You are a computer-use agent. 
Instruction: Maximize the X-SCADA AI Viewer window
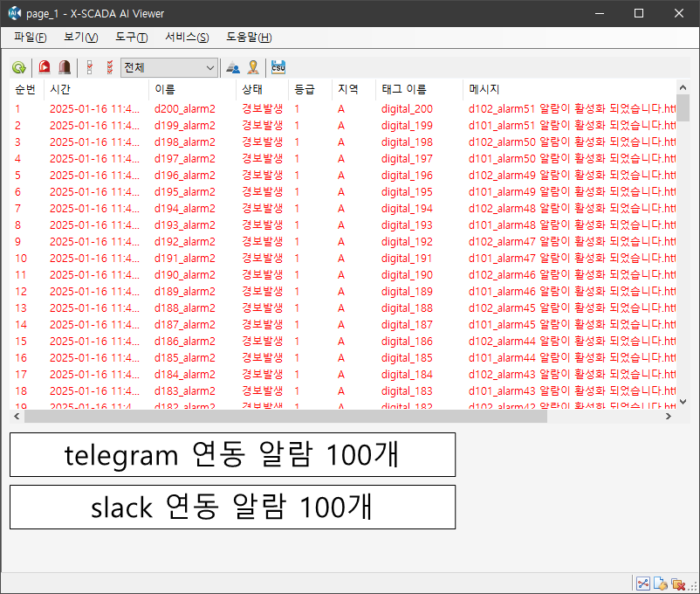coord(639,13)
